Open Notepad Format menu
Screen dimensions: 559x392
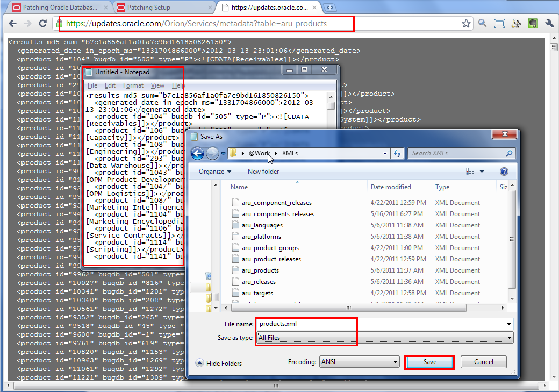133,85
